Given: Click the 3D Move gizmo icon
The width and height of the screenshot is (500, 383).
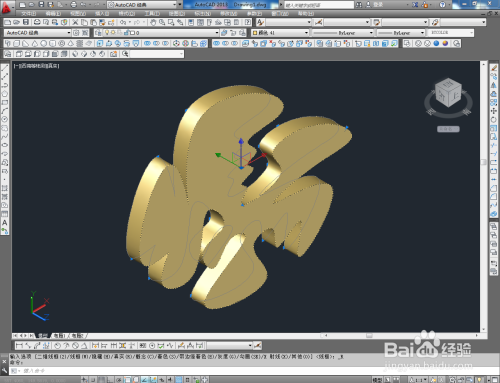Looking at the screenshot, I should [x=176, y=43].
